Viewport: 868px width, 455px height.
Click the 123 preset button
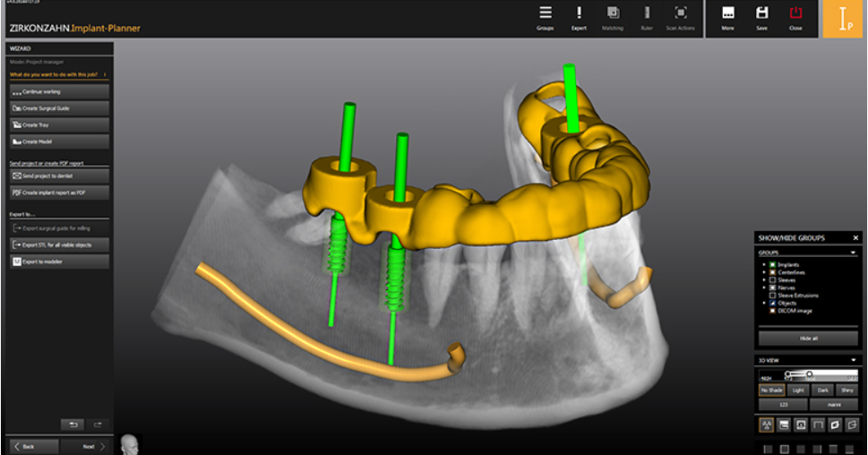(783, 405)
